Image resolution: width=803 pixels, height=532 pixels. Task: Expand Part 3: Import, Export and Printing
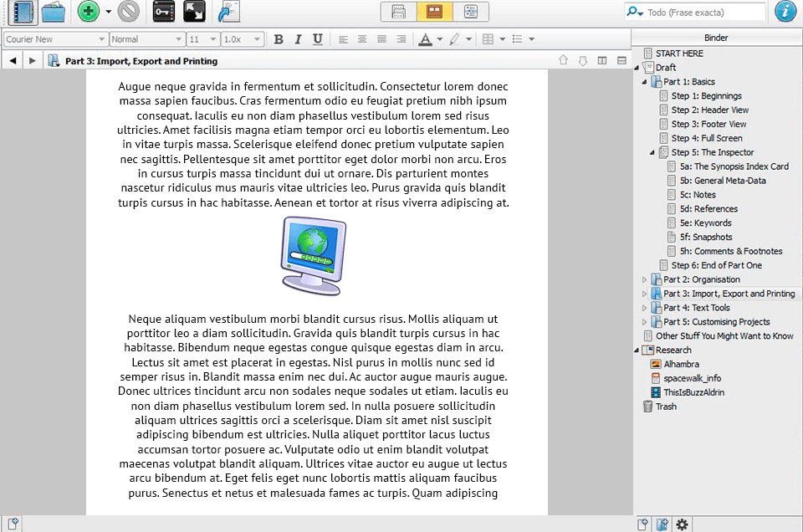(644, 294)
